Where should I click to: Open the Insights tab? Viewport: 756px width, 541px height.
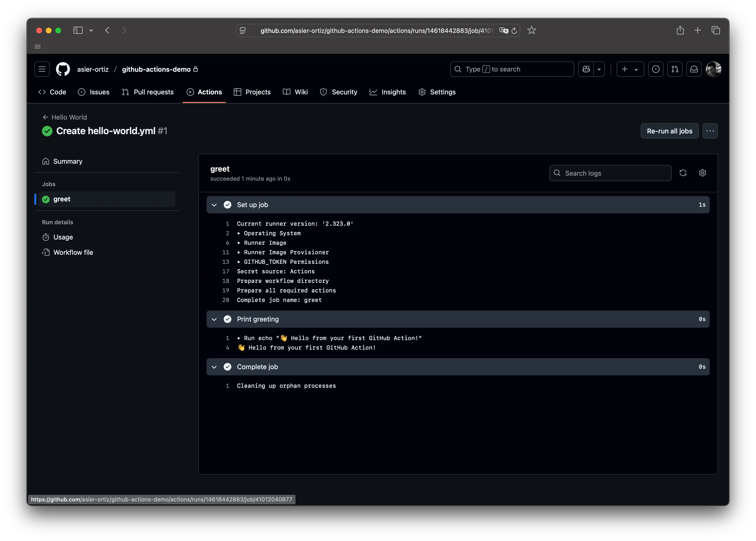(388, 92)
